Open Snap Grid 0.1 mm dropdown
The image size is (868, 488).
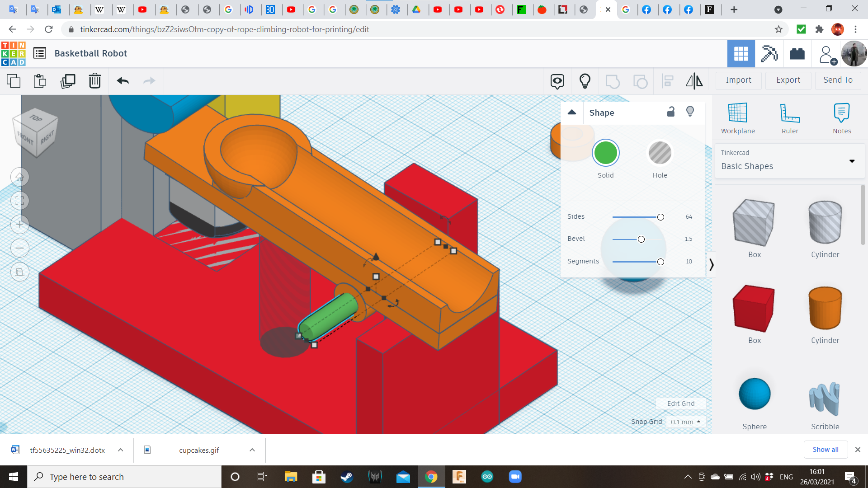coord(685,422)
